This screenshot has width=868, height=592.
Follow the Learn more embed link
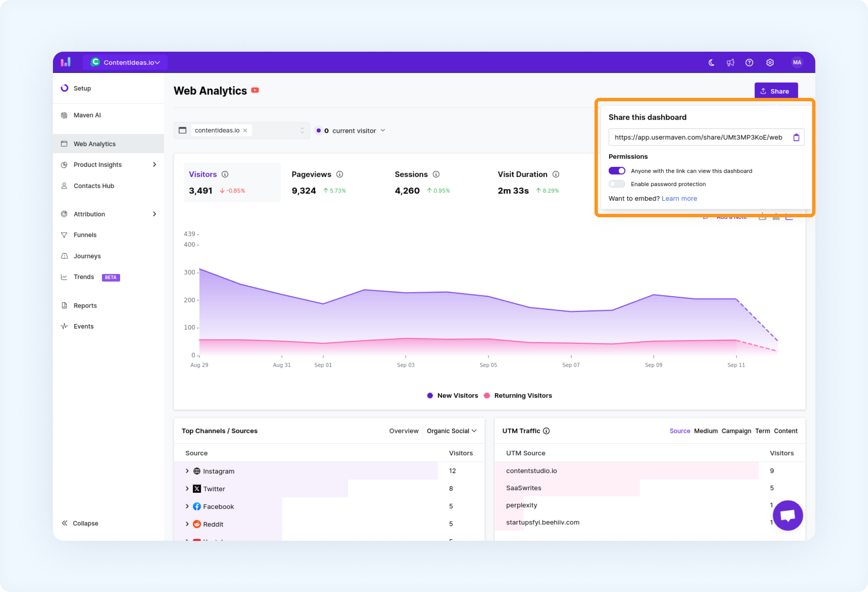679,198
